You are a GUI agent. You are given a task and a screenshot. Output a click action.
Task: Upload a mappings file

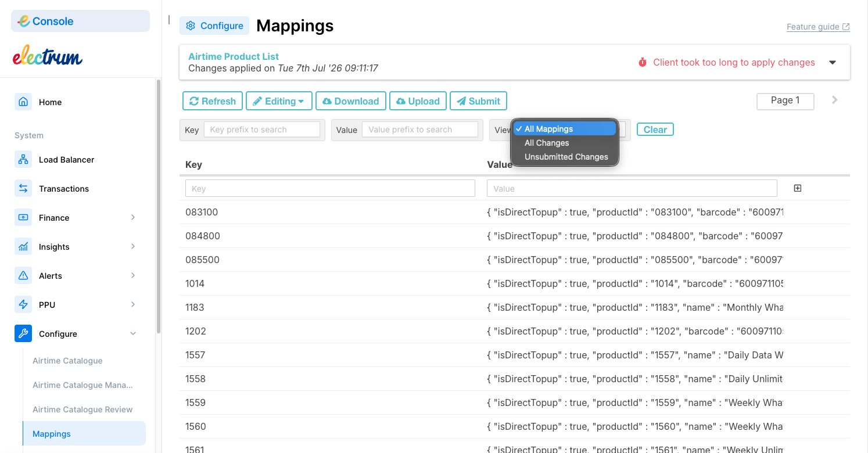(x=418, y=101)
